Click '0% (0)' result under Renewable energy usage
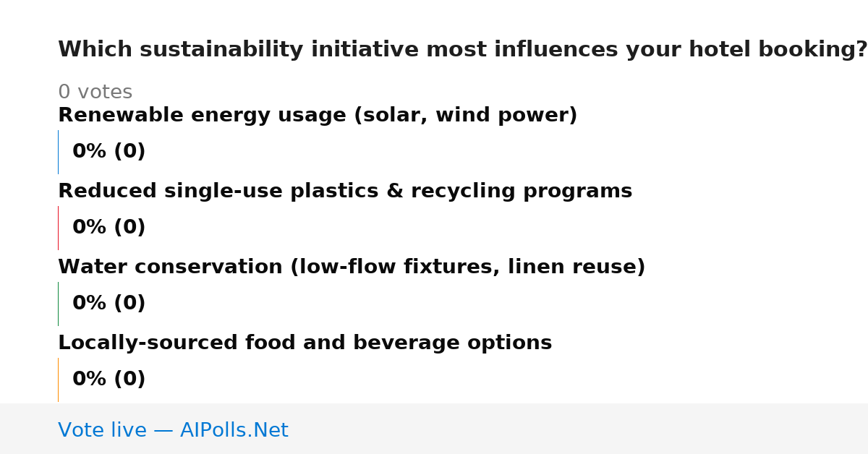Screen dimensions: 868x454 pyautogui.click(x=109, y=152)
